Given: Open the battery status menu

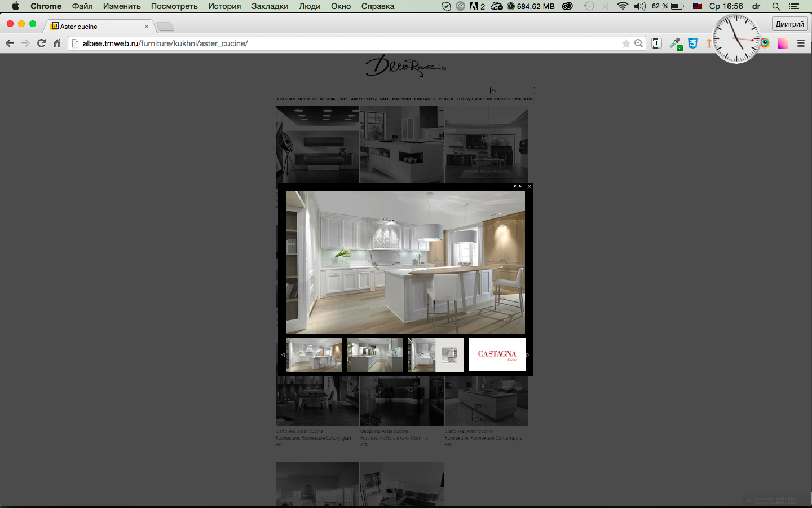Looking at the screenshot, I should click(x=668, y=6).
